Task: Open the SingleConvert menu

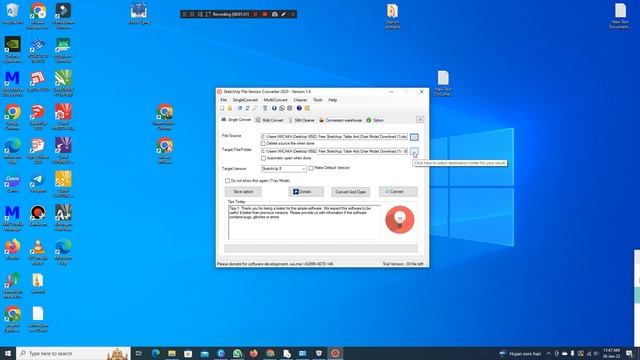Action: point(245,100)
